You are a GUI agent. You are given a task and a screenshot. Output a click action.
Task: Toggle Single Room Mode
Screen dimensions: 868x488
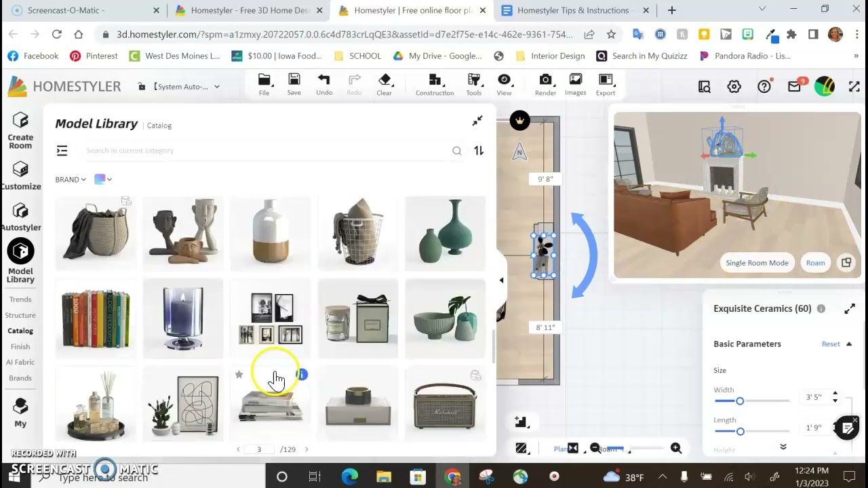pyautogui.click(x=757, y=263)
